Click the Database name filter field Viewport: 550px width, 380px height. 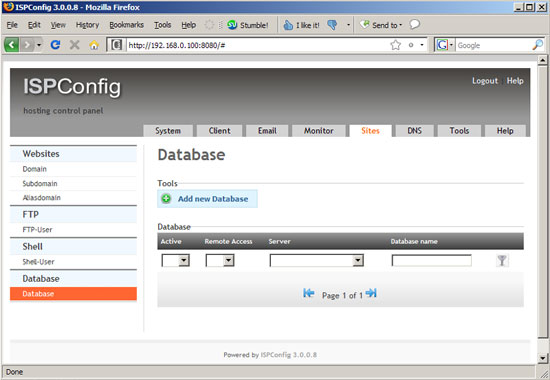431,260
